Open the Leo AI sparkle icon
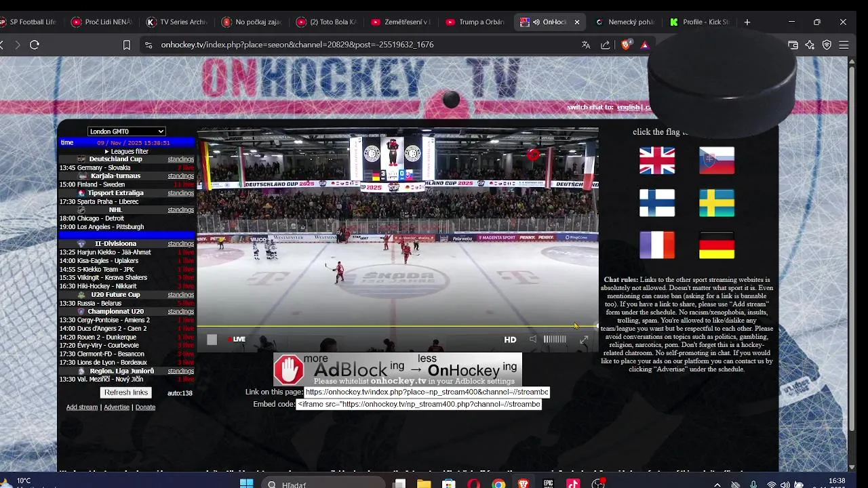This screenshot has height=488, width=868. pos(810,45)
